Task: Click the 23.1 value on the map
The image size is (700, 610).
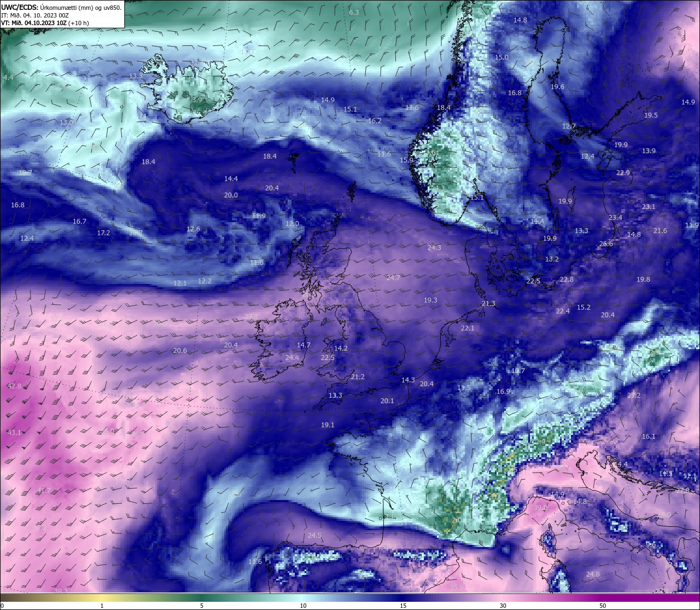Action: pyautogui.click(x=649, y=206)
